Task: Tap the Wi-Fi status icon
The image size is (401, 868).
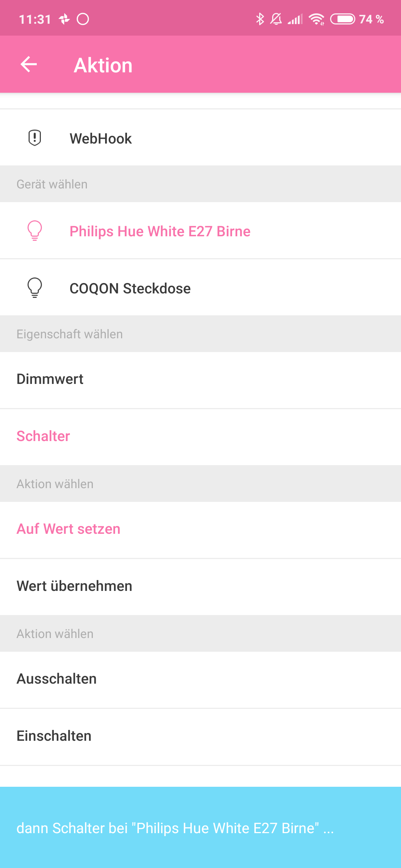Action: (316, 19)
